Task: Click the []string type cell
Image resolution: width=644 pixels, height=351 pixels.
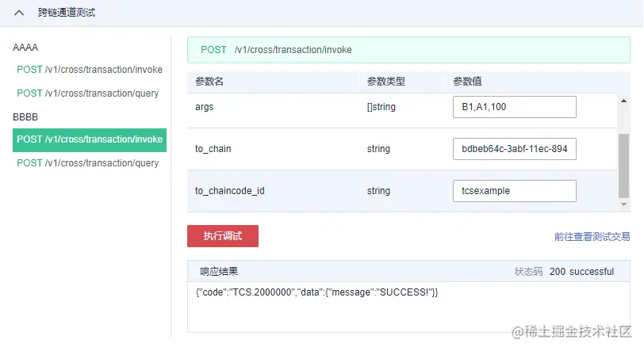Action: (381, 107)
